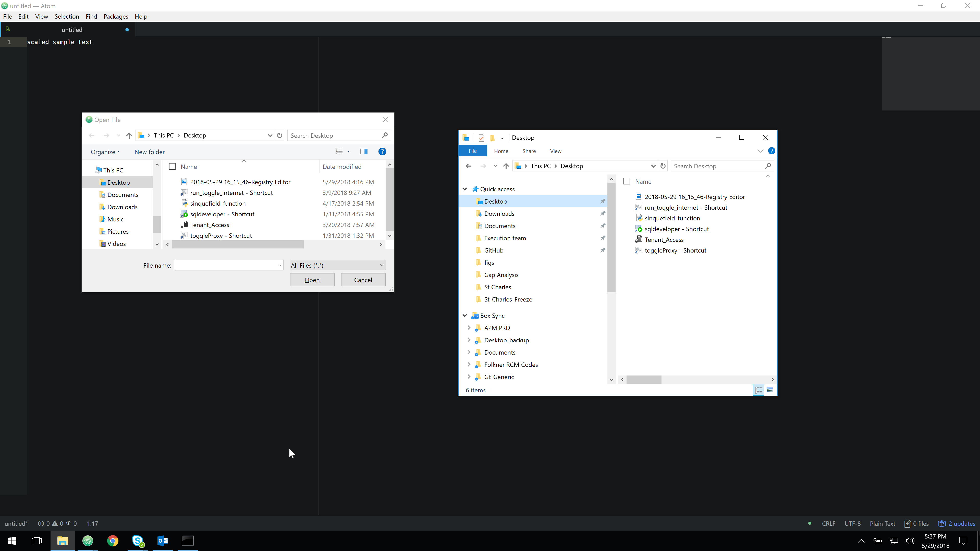Screen dimensions: 980x551
Task: Collapse the Quick access tree node
Action: pyautogui.click(x=465, y=189)
